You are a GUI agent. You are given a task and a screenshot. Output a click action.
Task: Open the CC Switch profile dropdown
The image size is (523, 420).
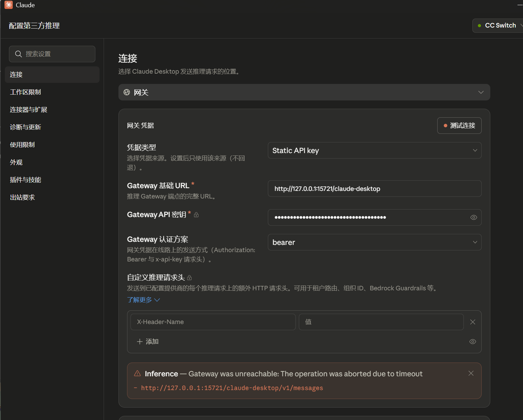pos(498,25)
